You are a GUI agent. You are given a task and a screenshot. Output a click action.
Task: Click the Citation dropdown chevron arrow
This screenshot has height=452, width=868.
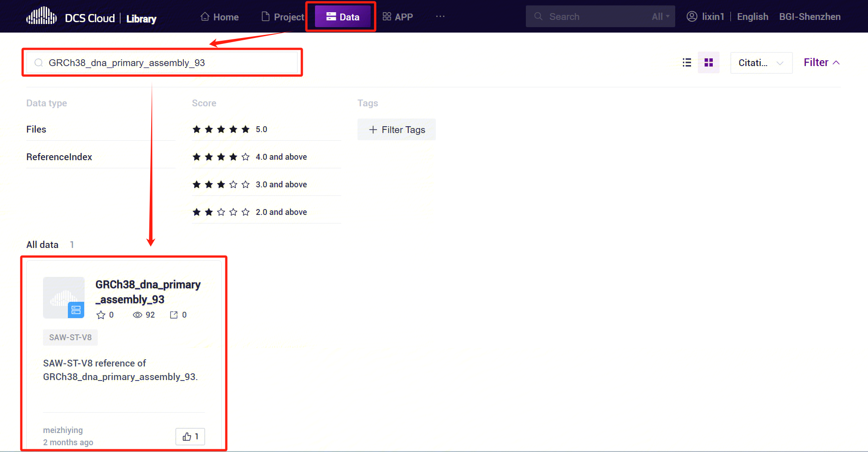(780, 63)
